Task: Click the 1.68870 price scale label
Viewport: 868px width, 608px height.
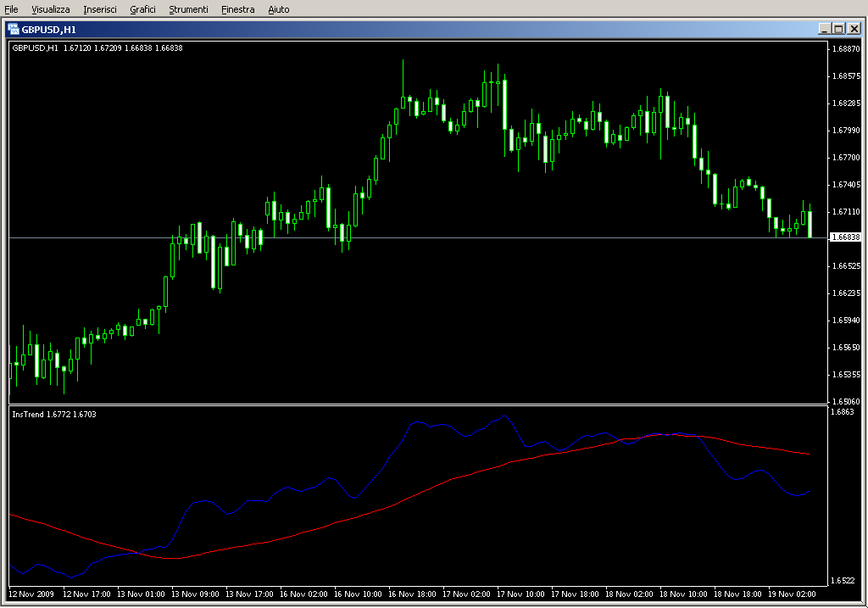Action: point(847,48)
